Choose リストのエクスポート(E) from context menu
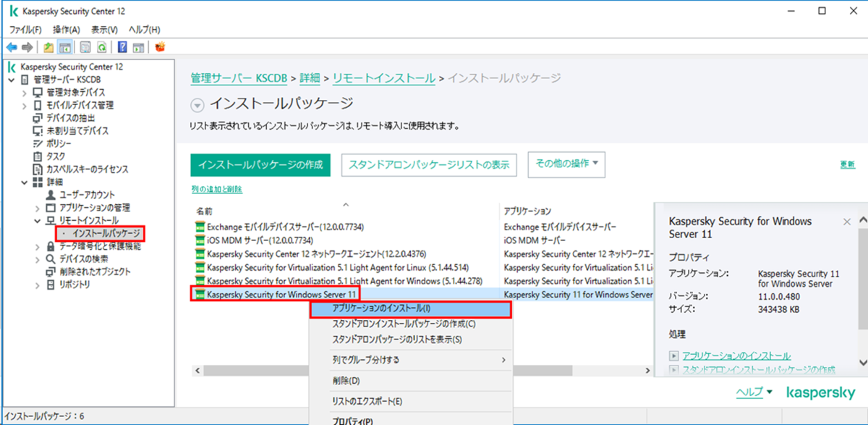The image size is (868, 425). (x=411, y=401)
